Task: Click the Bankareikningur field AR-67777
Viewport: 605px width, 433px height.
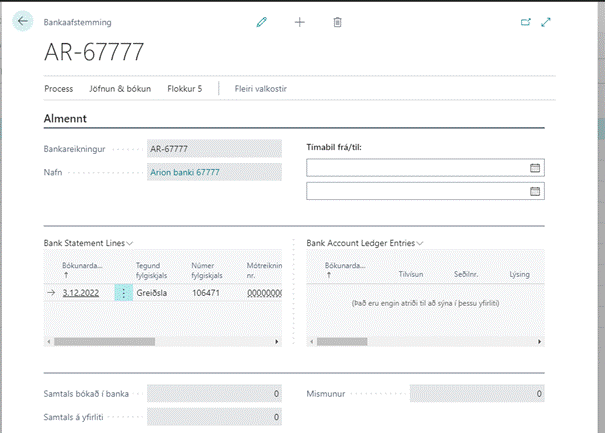Action: click(x=214, y=149)
